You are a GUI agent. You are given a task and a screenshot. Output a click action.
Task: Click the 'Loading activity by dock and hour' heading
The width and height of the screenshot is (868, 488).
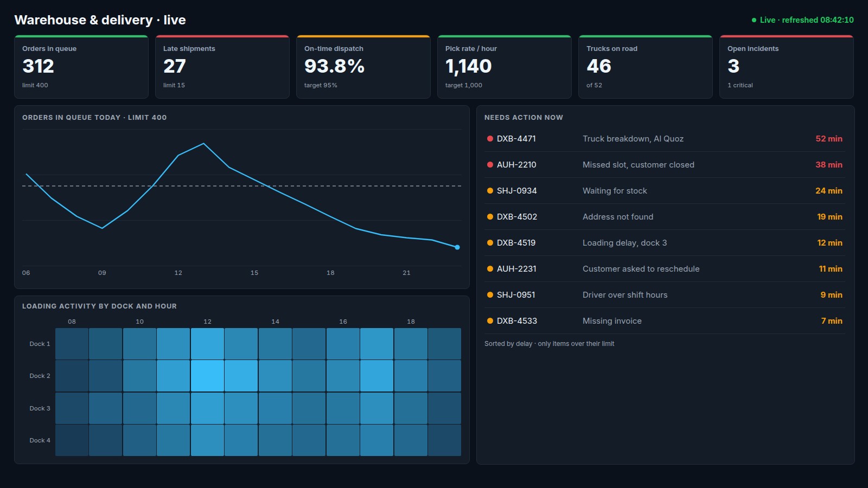click(x=99, y=306)
